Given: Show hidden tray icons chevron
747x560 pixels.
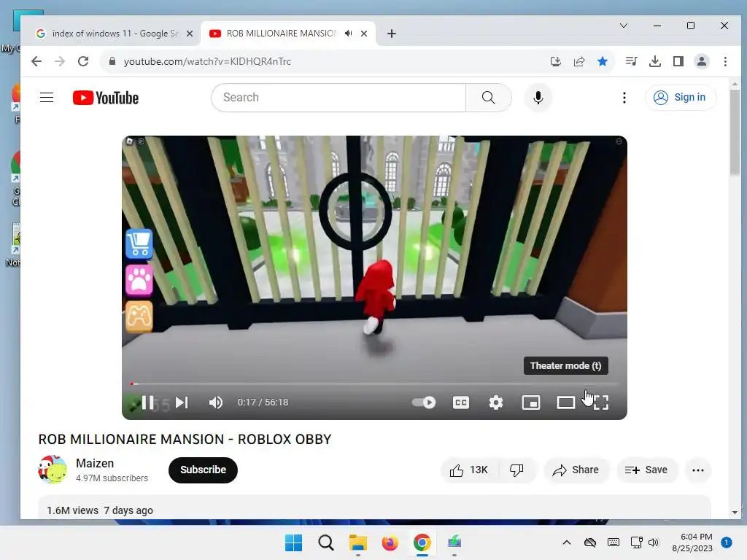Looking at the screenshot, I should (566, 542).
